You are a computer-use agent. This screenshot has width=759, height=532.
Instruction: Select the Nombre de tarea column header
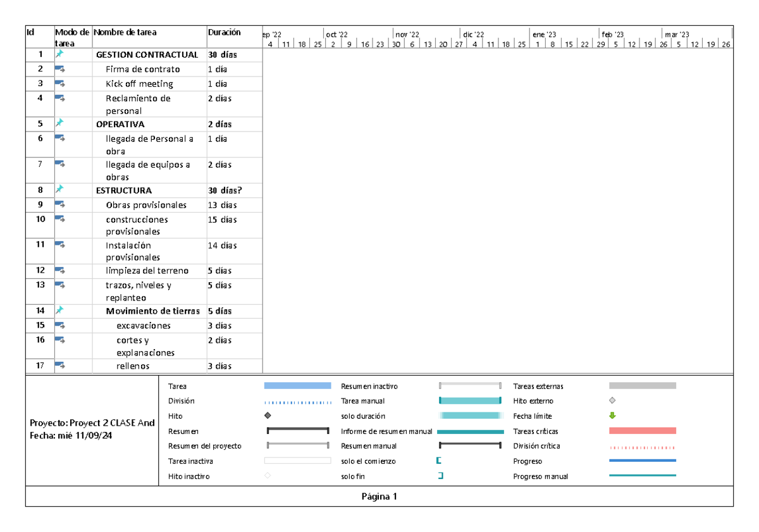point(126,32)
